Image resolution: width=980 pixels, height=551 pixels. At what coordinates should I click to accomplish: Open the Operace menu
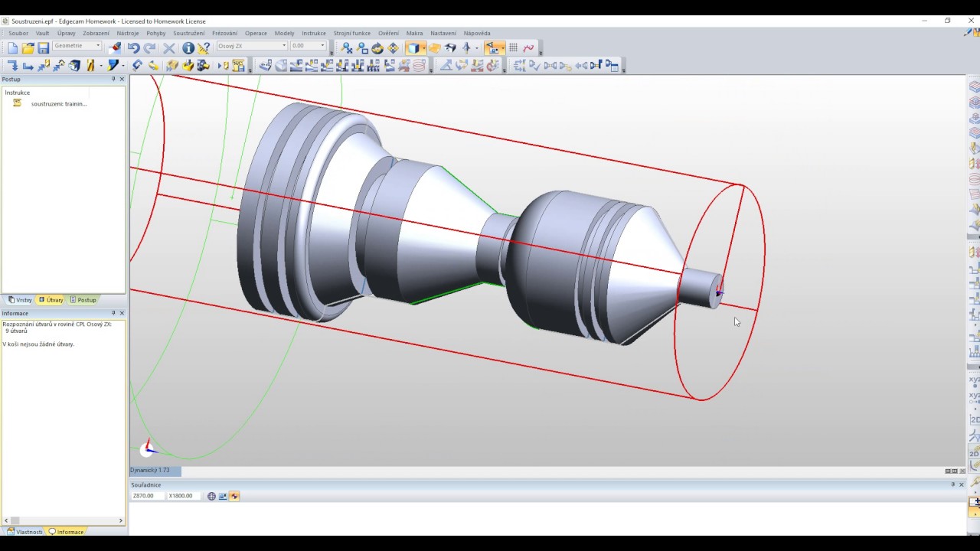pyautogui.click(x=256, y=33)
